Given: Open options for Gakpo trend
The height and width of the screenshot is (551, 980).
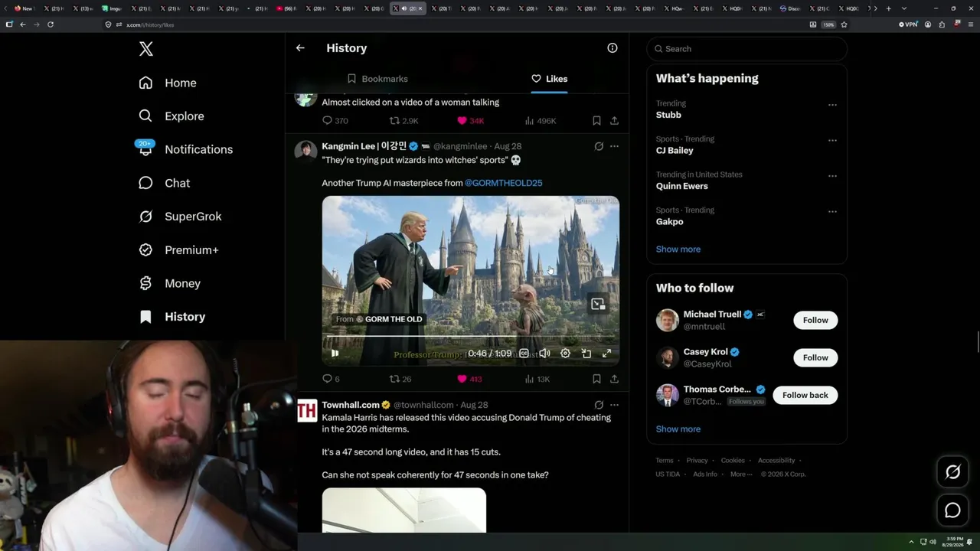Looking at the screenshot, I should tap(832, 212).
